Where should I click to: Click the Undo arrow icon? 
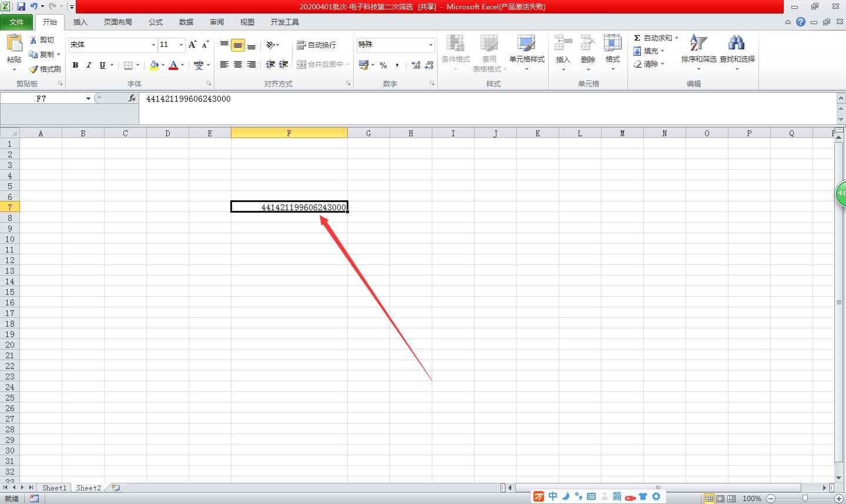pyautogui.click(x=34, y=6)
